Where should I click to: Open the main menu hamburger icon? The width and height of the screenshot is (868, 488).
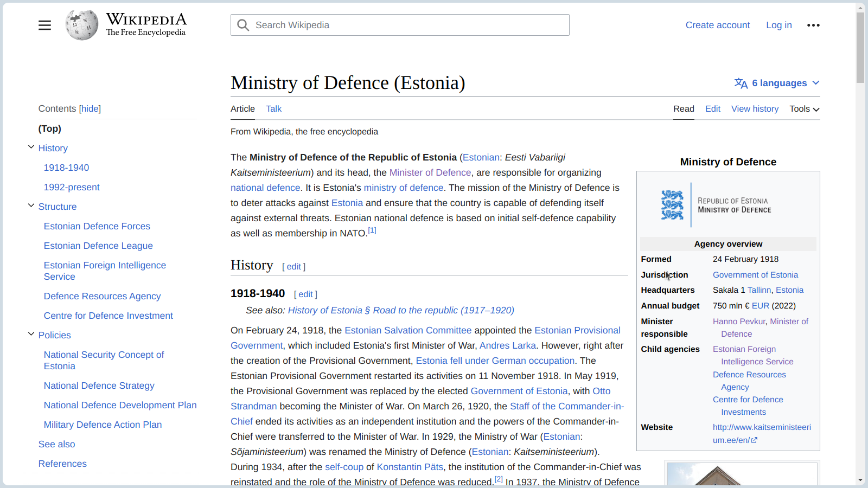(44, 25)
